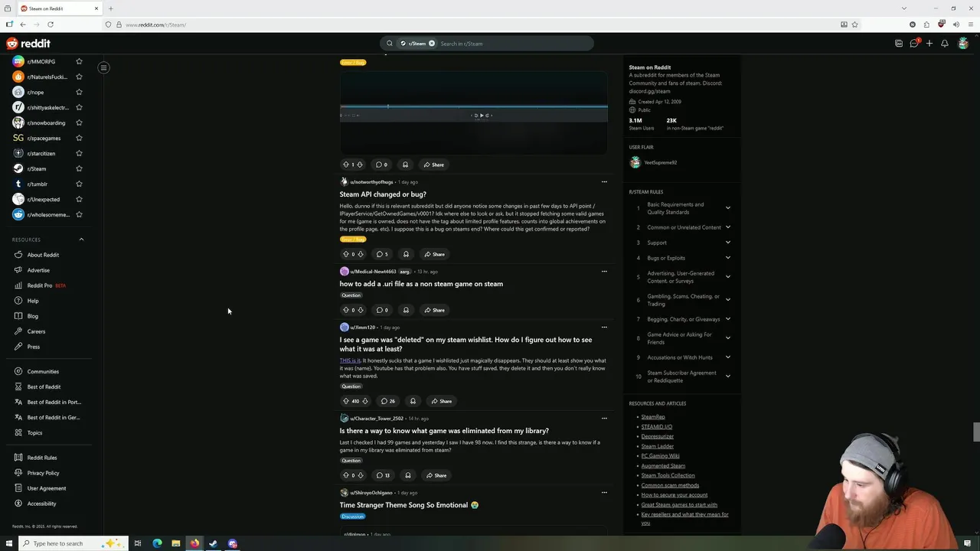Upvote the deleted wishlist game post
The height and width of the screenshot is (551, 980).
tap(345, 401)
